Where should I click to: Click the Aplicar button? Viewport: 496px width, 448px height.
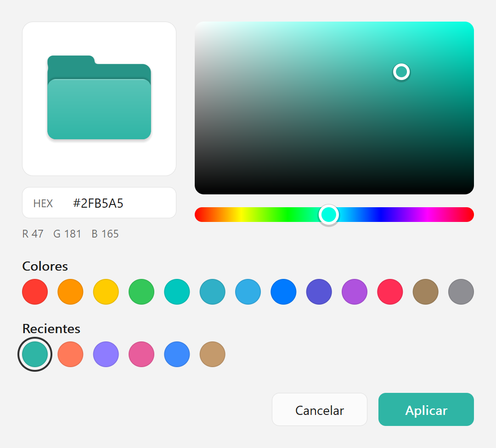tap(426, 409)
